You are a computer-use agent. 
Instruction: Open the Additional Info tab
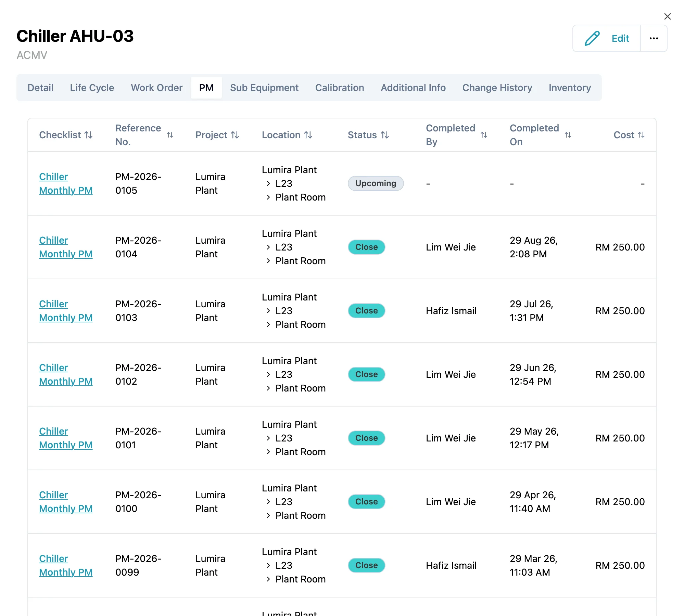tap(413, 88)
